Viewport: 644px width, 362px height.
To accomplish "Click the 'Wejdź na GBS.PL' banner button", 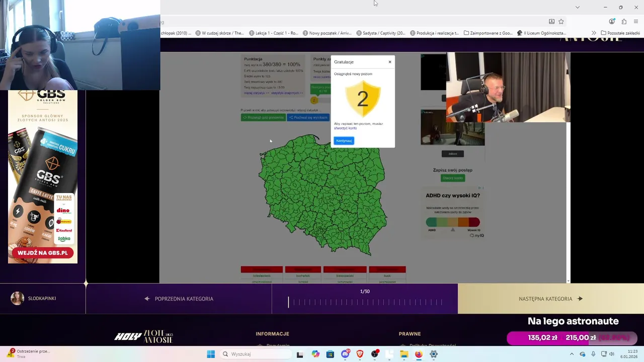I will 43,253.
